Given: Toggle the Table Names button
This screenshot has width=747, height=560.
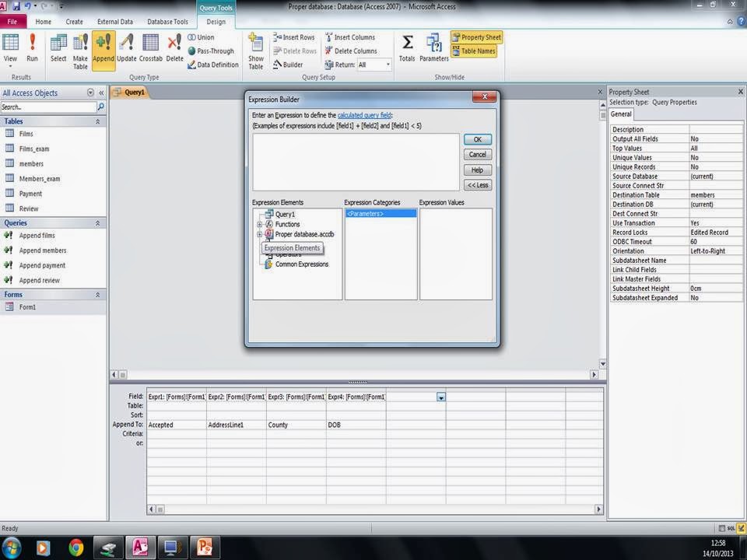Looking at the screenshot, I should point(474,51).
